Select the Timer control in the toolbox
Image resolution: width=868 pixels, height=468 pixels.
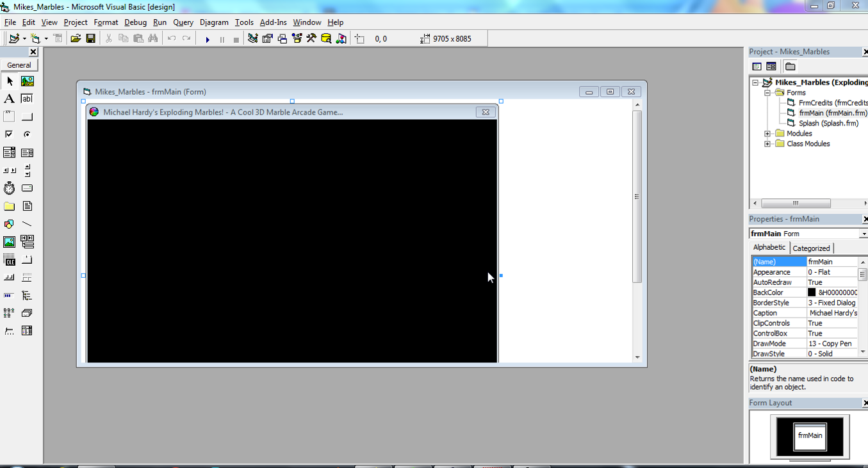[x=9, y=188]
